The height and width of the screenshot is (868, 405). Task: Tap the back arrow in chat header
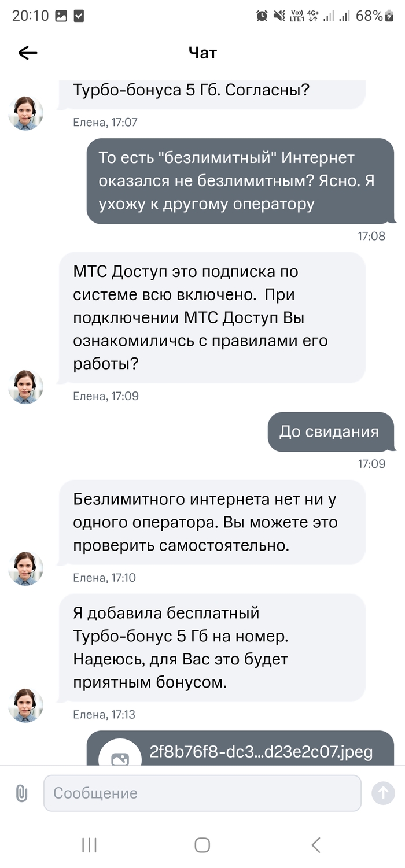point(28,53)
